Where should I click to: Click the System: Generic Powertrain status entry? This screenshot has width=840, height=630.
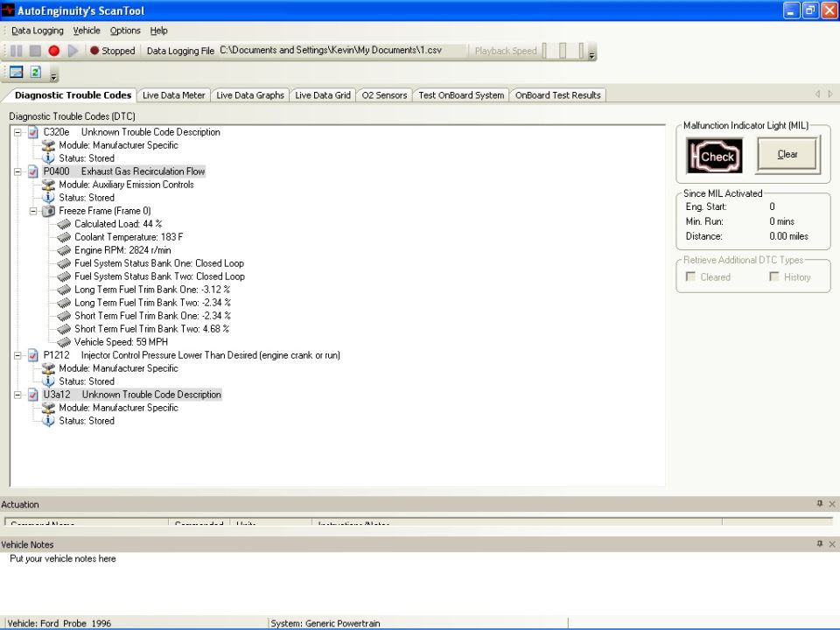point(325,623)
